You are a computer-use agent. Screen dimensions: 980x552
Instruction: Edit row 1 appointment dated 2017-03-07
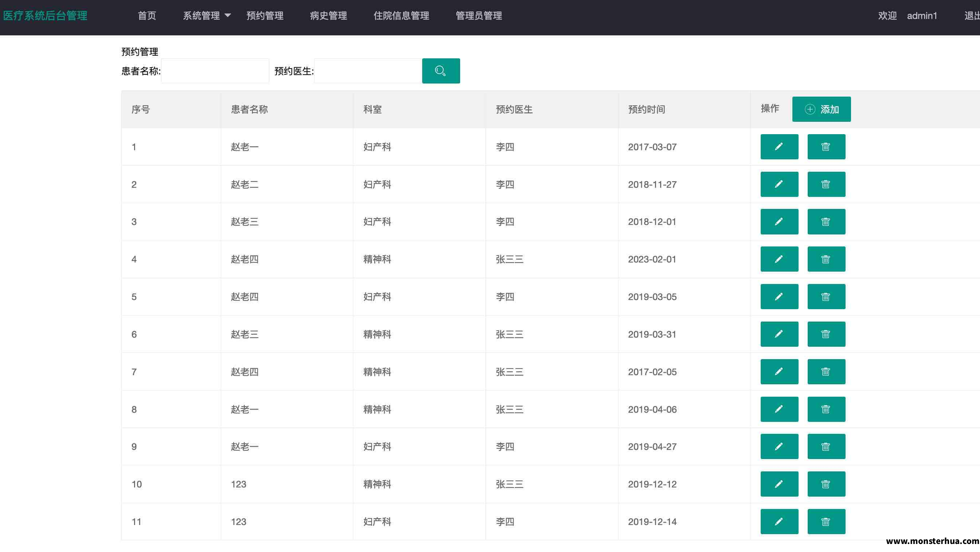tap(779, 147)
